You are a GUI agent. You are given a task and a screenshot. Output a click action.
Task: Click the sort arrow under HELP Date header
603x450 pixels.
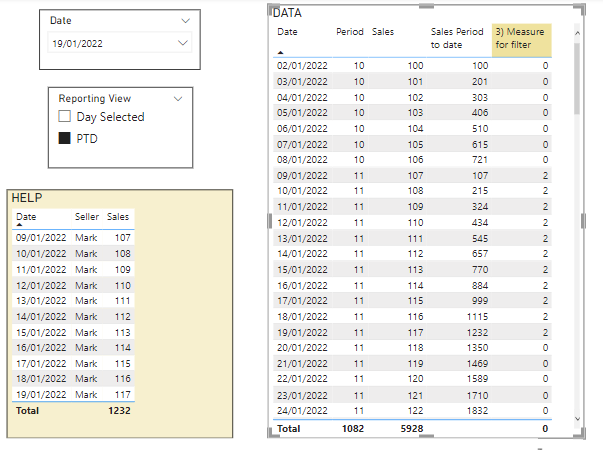pyautogui.click(x=19, y=225)
